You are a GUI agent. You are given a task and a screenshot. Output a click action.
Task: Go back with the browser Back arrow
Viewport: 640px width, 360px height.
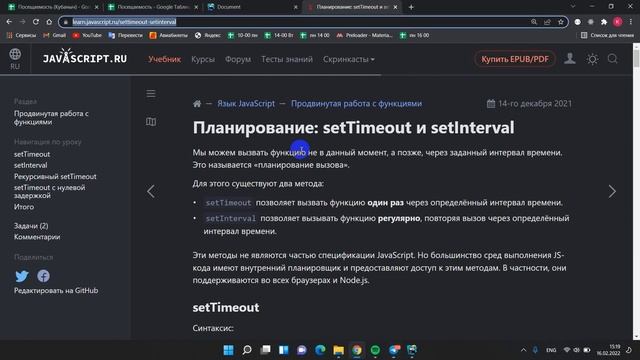[x=9, y=22]
